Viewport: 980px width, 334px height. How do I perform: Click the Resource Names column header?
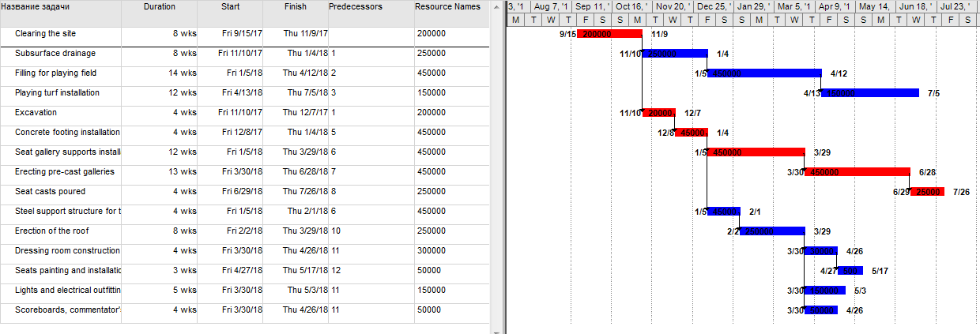click(447, 7)
